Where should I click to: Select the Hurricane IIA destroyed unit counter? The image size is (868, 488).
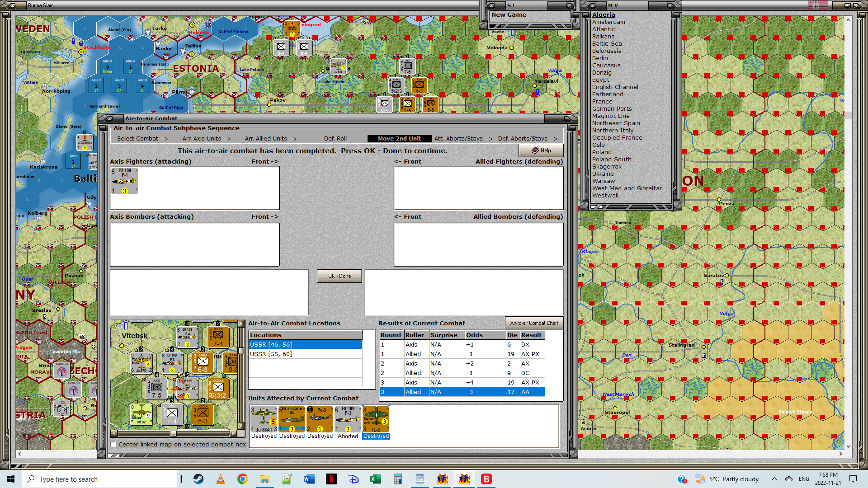(x=292, y=419)
